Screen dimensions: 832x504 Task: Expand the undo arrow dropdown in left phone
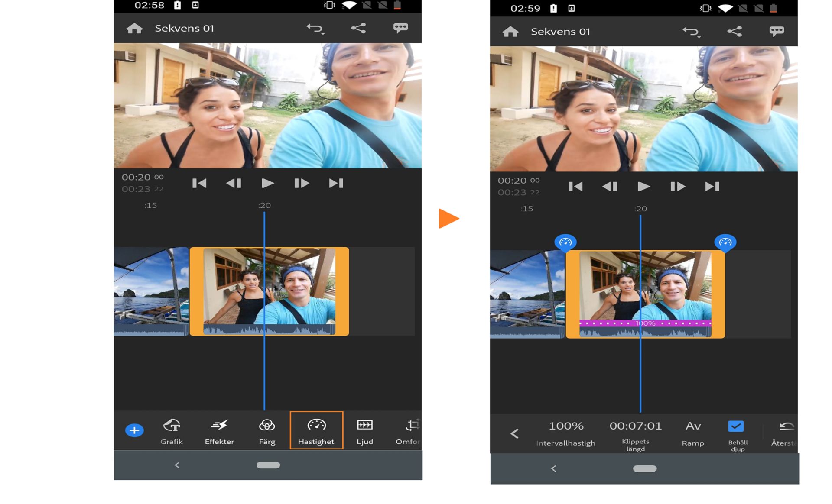(x=315, y=29)
